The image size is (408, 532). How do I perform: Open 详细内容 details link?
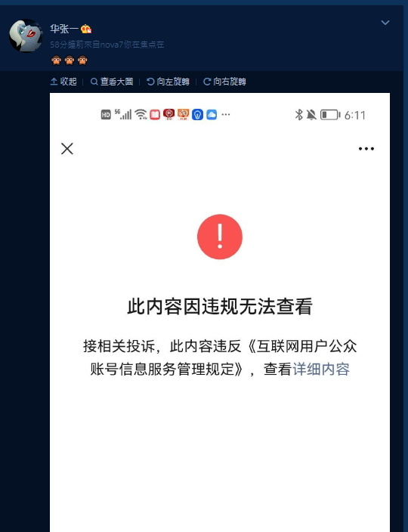(x=321, y=369)
